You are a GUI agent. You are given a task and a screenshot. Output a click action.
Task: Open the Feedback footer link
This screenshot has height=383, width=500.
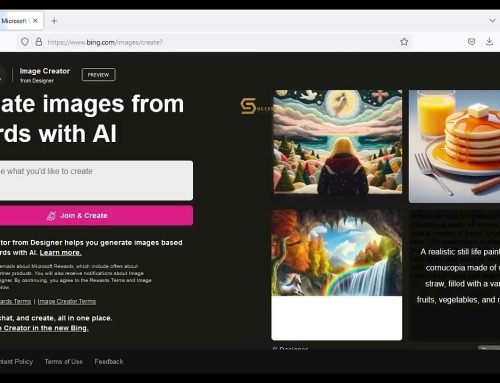click(109, 362)
